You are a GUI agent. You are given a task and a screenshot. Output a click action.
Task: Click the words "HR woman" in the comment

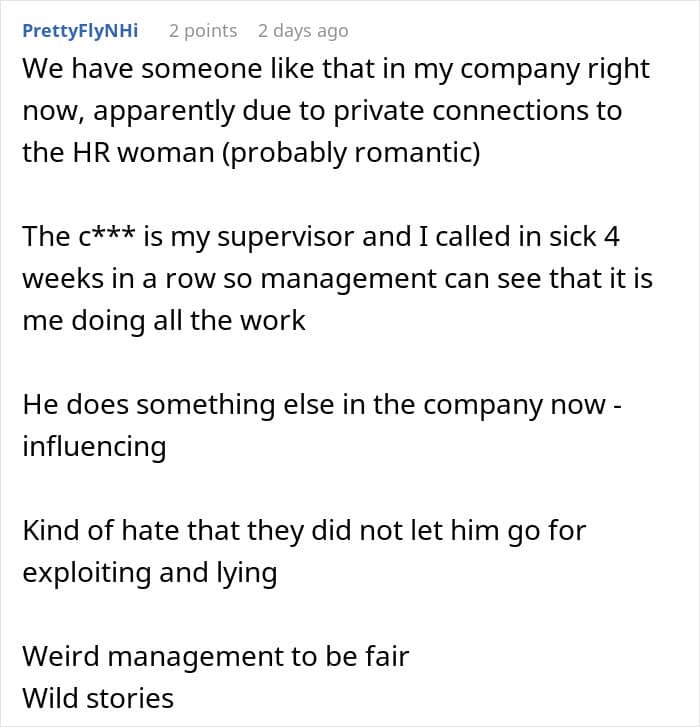point(143,152)
